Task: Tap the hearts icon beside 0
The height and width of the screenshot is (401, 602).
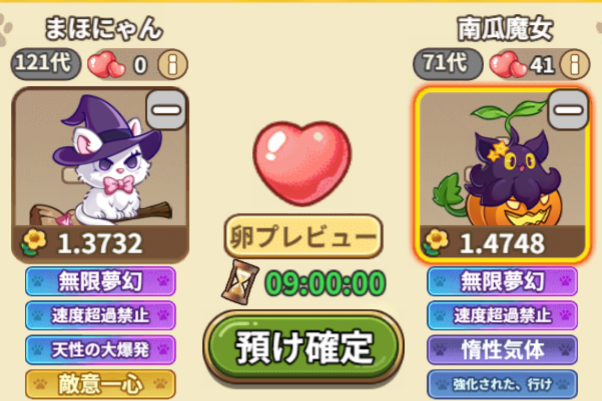Action: click(x=106, y=64)
